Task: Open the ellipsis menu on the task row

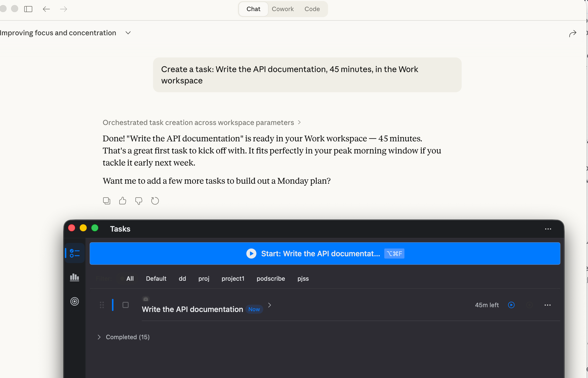Action: [548, 305]
